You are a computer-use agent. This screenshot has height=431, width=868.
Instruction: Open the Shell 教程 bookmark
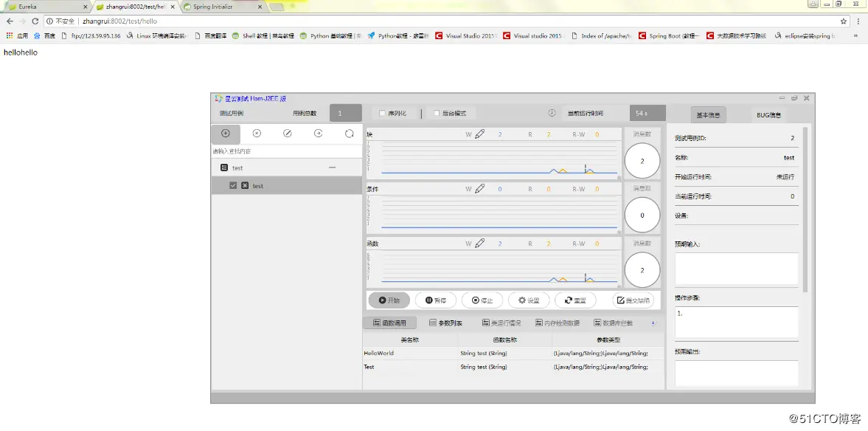point(263,35)
